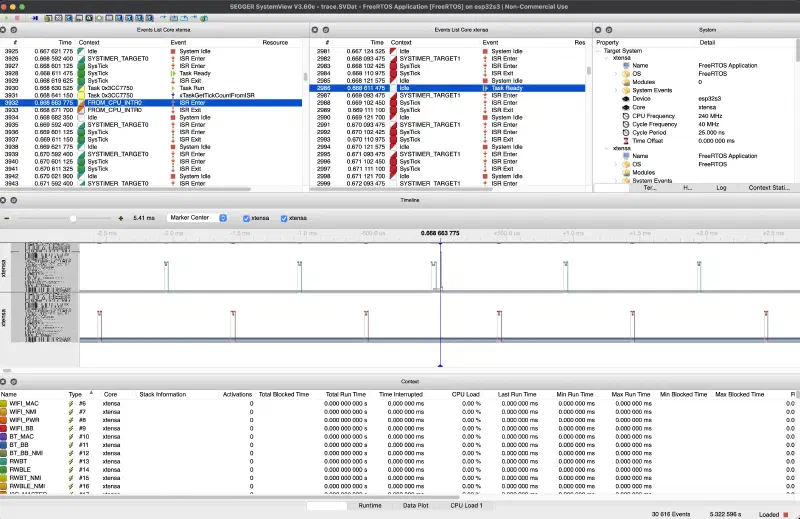Click the timeline zoom slider handle

73,218
